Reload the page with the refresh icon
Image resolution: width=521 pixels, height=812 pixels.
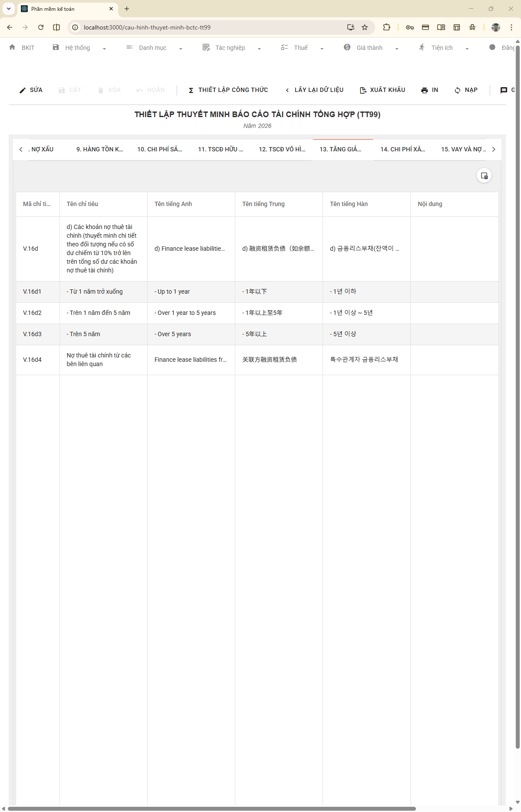(41, 27)
